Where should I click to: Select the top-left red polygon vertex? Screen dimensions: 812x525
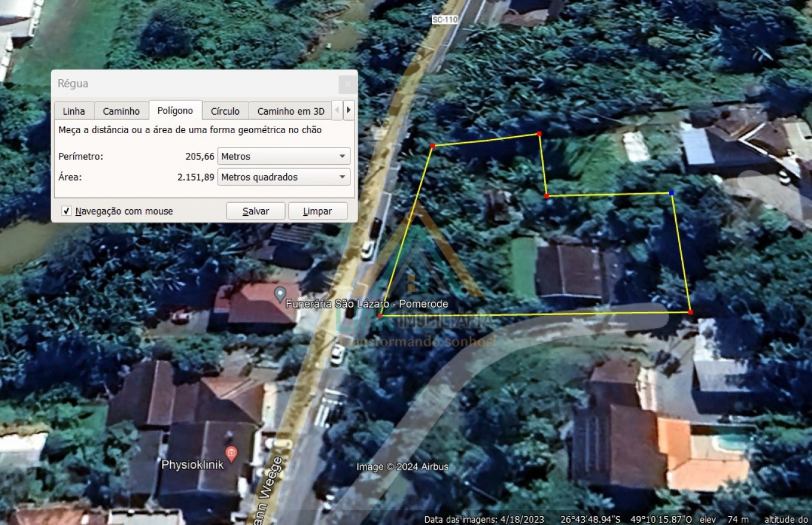(x=432, y=146)
